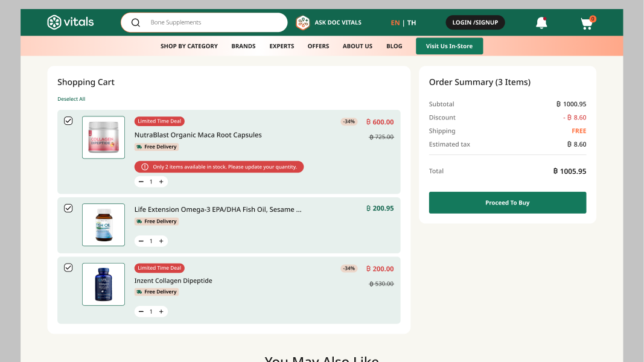Open Life Extension Omega-3 EPA/DHA Fish Oil title
The height and width of the screenshot is (362, 644).
pyautogui.click(x=218, y=210)
